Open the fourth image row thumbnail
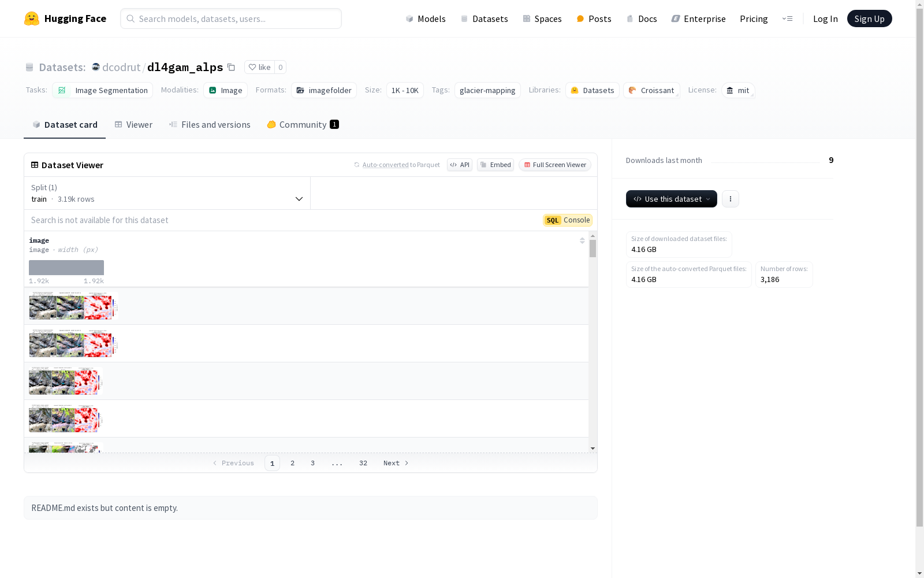 66,418
